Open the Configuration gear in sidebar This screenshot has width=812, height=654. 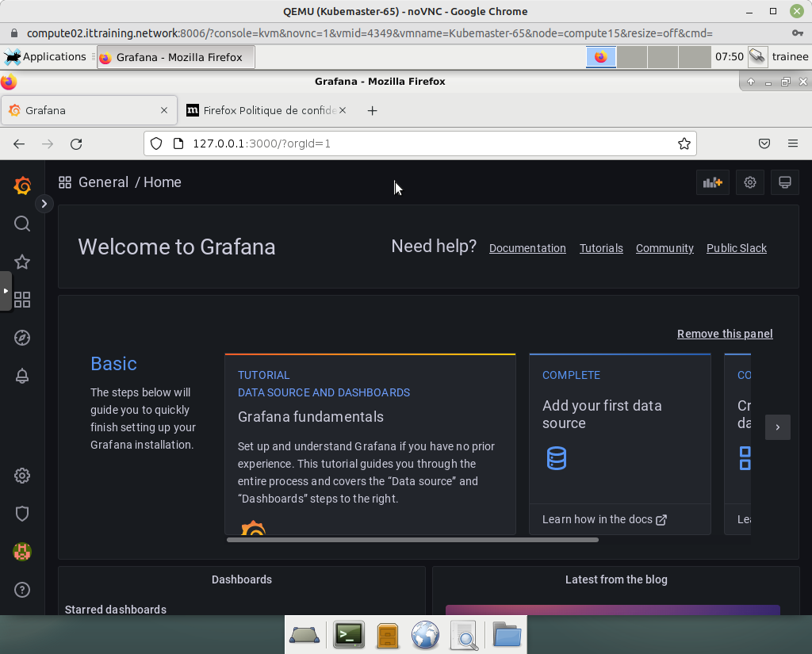22,476
